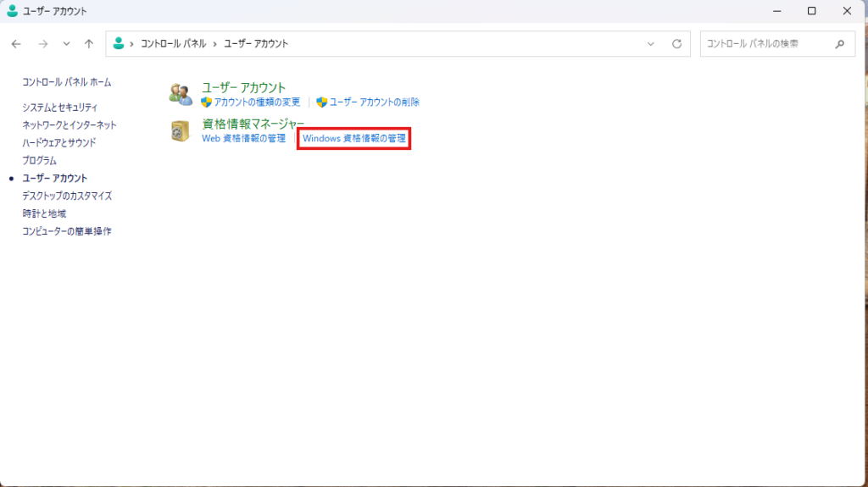868x487 pixels.
Task: Click the ユーザー アカウント people icon
Action: tap(181, 94)
